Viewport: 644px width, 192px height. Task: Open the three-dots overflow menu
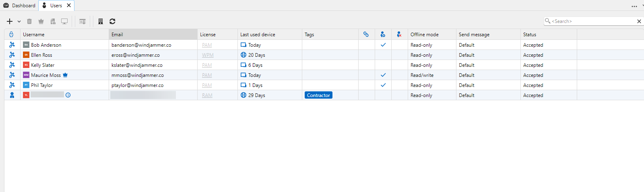634,6
